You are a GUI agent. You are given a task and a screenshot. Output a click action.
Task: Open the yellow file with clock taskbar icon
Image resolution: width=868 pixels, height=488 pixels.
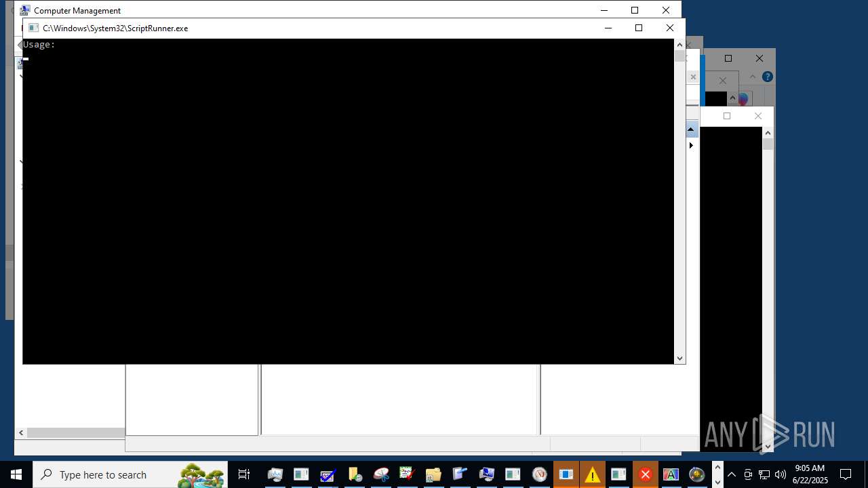click(x=354, y=474)
